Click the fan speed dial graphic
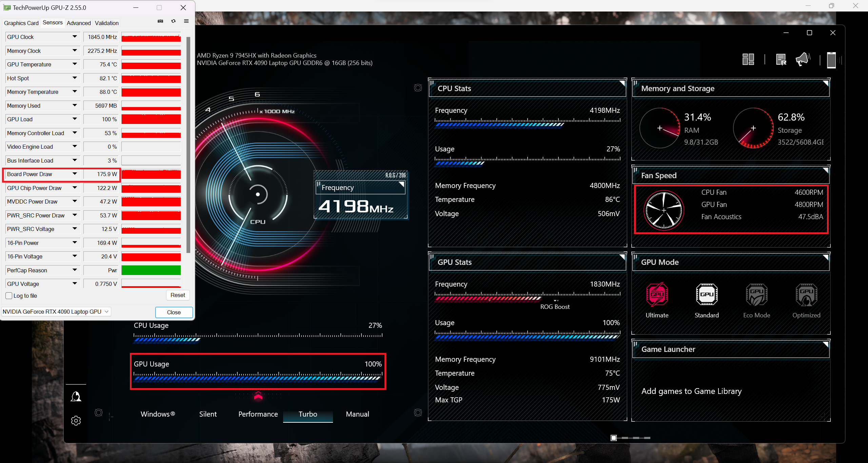Viewport: 868px width, 463px height. (664, 210)
